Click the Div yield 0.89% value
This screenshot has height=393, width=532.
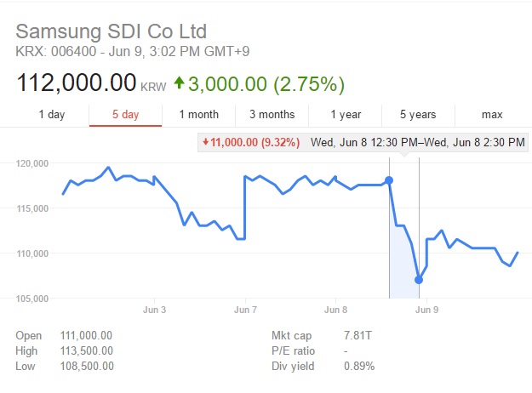tap(359, 367)
